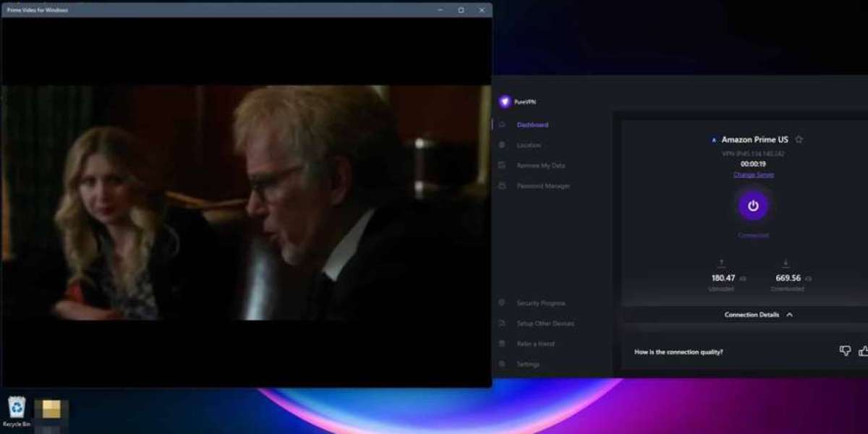Open Refer a friend in PureVPN

(x=536, y=344)
